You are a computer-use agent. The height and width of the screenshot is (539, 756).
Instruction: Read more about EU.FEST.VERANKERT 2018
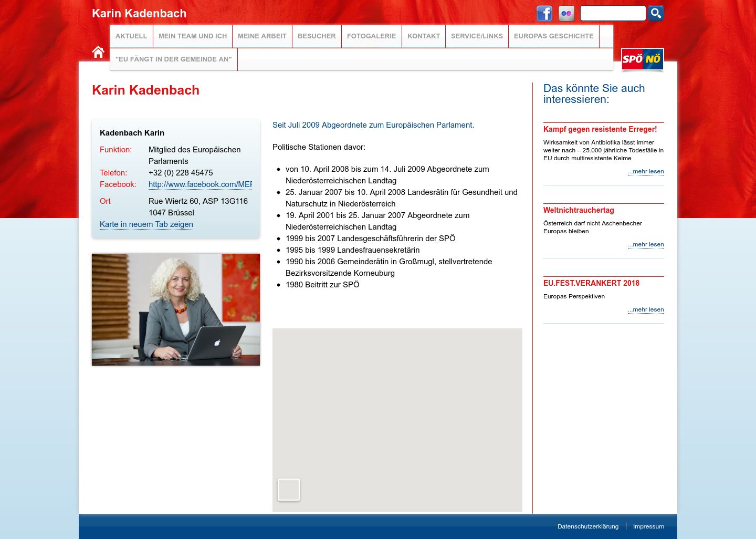[646, 309]
